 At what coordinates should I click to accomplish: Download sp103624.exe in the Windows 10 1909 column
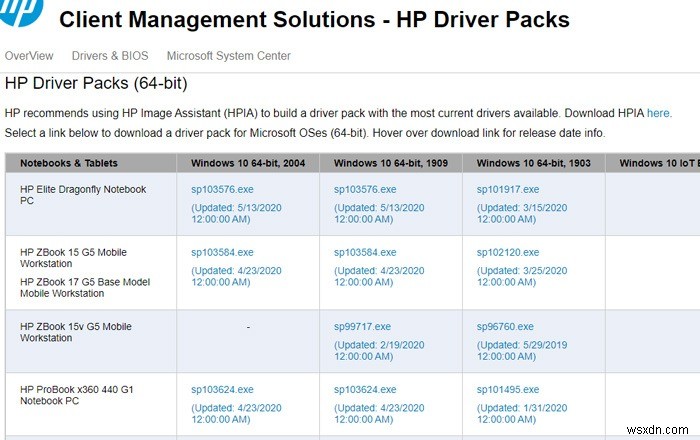(x=365, y=390)
